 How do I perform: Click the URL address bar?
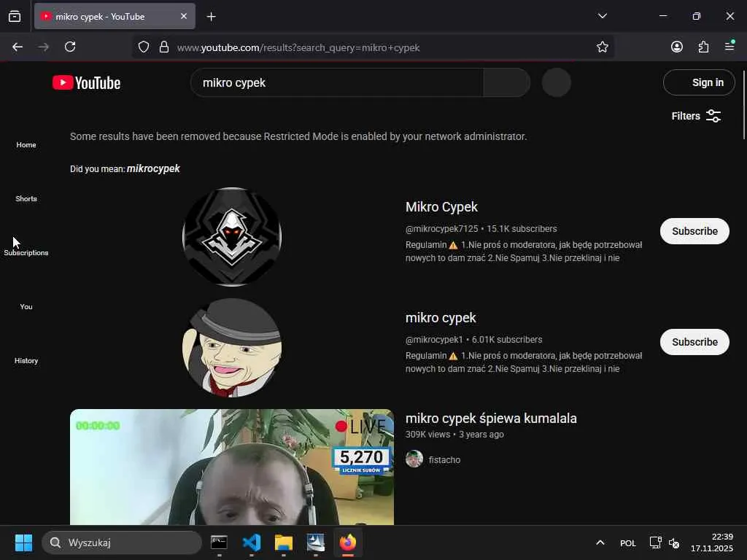tap(372, 47)
